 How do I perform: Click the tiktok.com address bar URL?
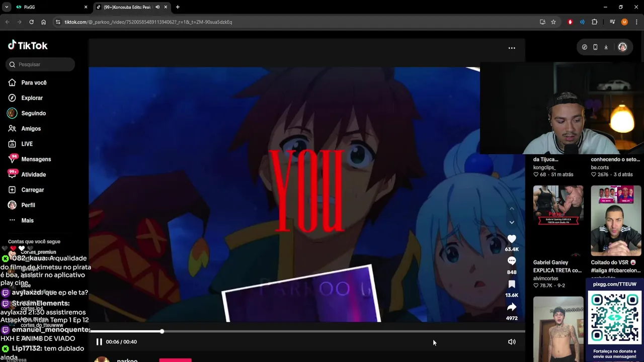[x=148, y=22]
